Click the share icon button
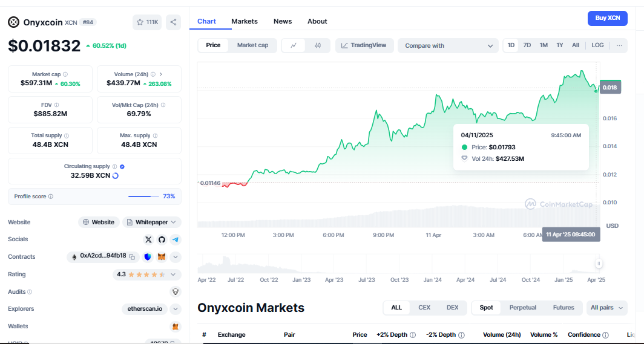 point(173,22)
